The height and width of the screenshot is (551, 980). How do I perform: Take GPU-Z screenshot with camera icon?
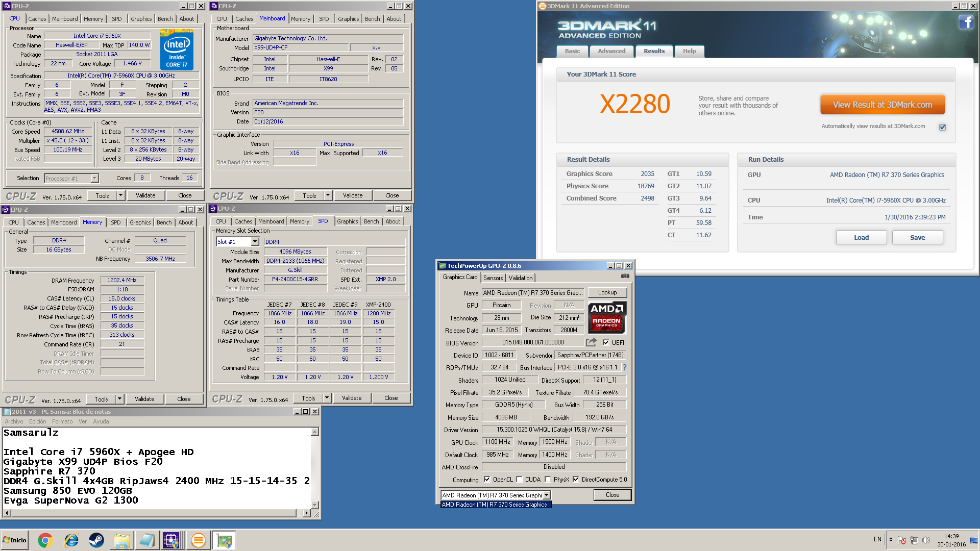[x=625, y=276]
